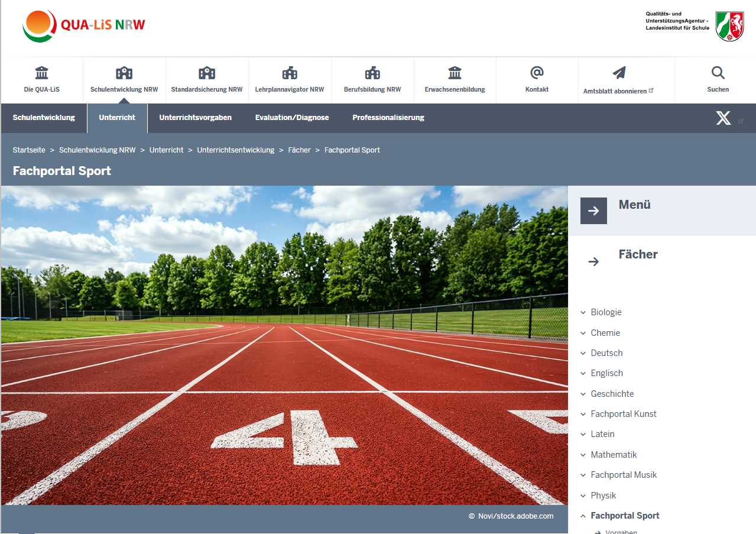Click the Erwachsenenbildung institution icon
This screenshot has width=756, height=534.
click(x=455, y=73)
